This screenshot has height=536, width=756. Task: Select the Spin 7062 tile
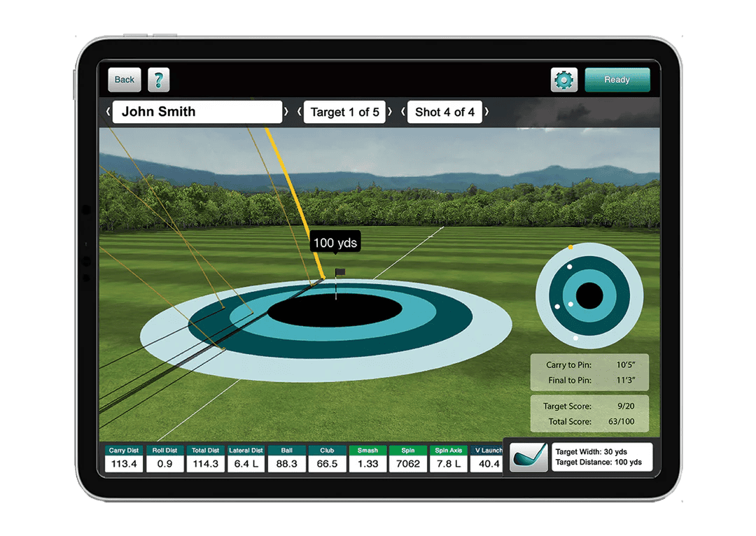(x=408, y=458)
